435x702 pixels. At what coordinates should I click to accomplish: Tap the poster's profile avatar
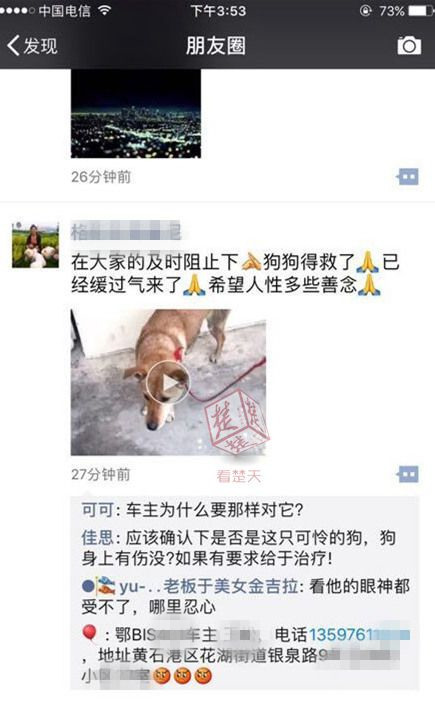tap(35, 245)
